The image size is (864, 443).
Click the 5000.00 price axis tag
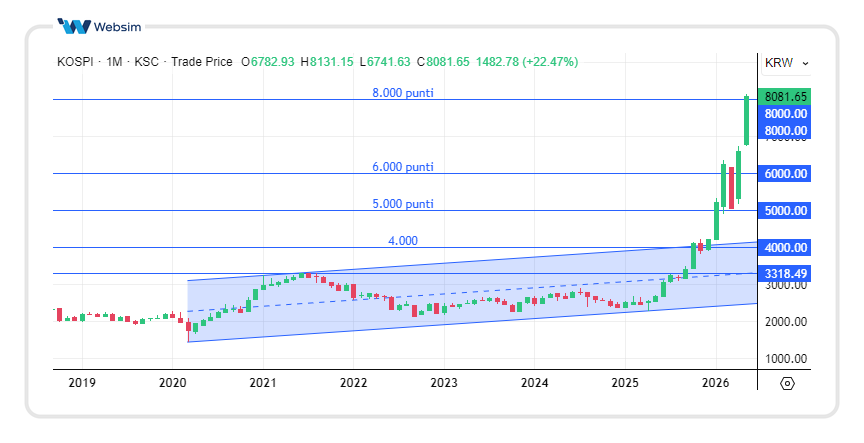tap(785, 210)
